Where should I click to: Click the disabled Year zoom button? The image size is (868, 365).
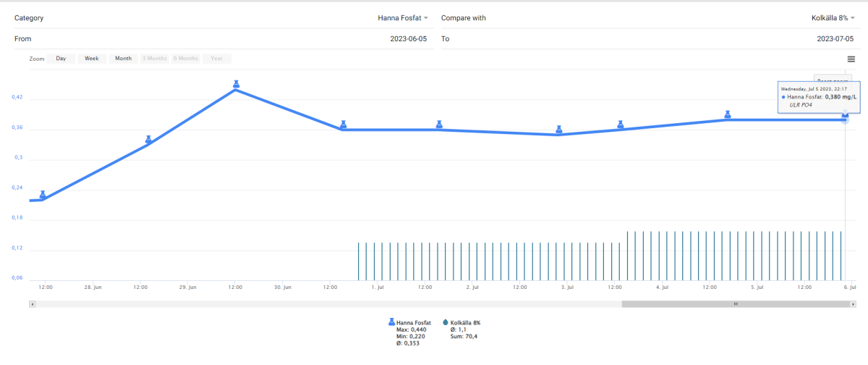click(217, 59)
